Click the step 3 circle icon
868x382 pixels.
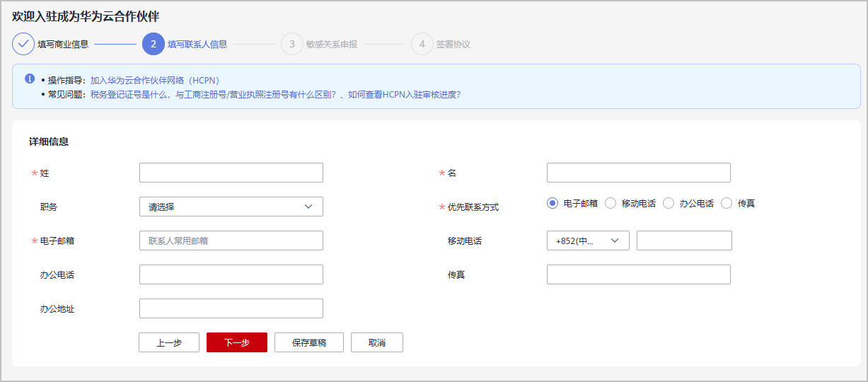[x=292, y=44]
